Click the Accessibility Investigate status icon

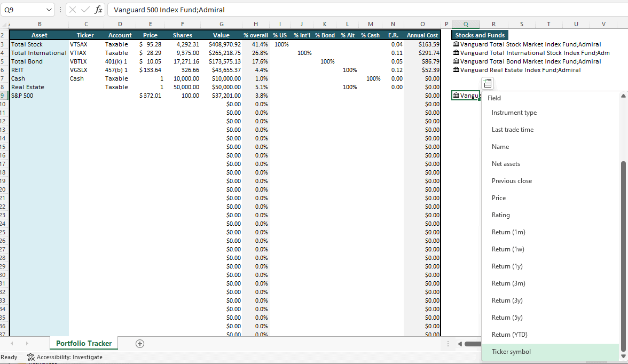(x=31, y=357)
